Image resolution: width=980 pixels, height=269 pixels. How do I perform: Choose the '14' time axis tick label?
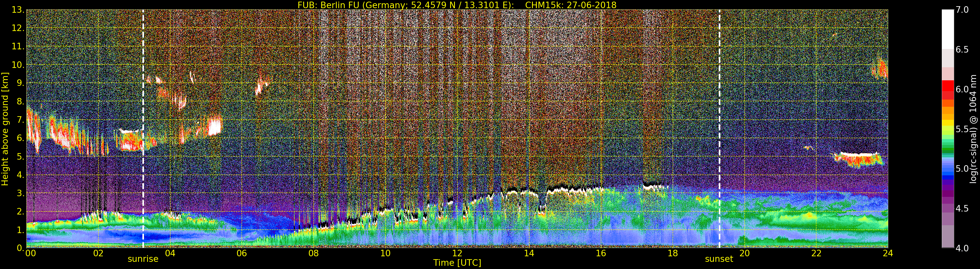pos(529,253)
